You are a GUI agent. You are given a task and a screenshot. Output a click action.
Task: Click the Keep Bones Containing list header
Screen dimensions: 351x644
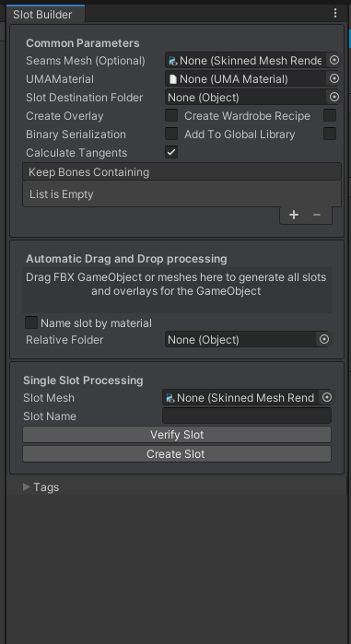pyautogui.click(x=181, y=171)
